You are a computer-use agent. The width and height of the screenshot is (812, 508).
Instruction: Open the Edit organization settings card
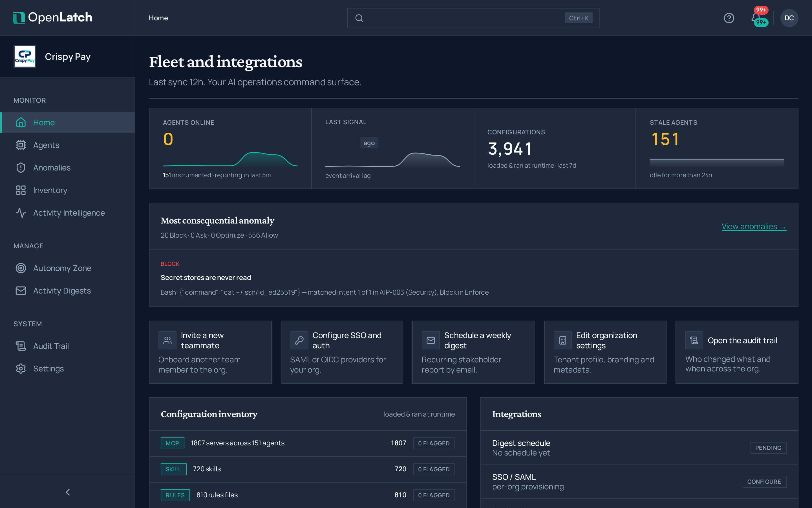605,352
